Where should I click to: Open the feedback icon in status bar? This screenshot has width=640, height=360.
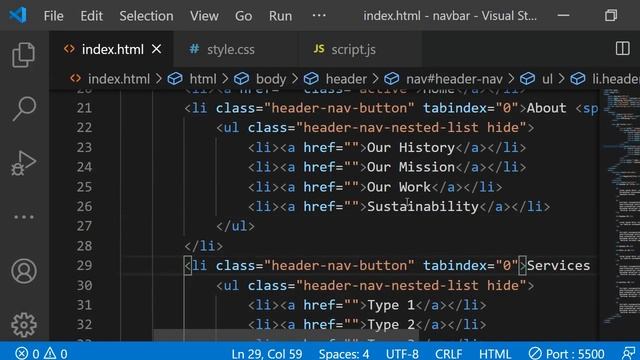629,353
